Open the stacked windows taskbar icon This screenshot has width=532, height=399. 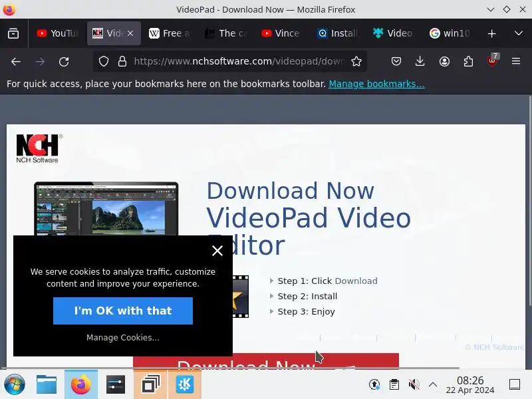click(151, 384)
